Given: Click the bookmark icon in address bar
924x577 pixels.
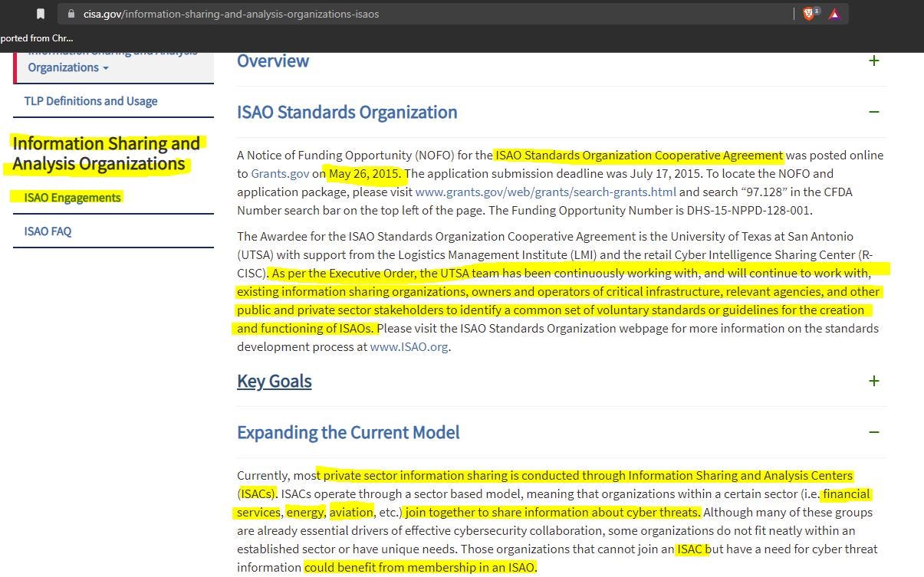Looking at the screenshot, I should pos(41,14).
